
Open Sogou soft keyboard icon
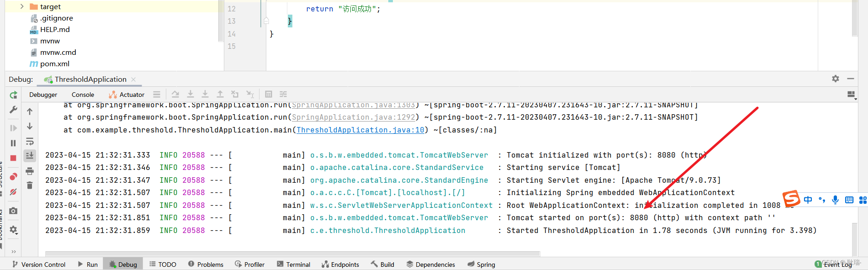pos(849,200)
